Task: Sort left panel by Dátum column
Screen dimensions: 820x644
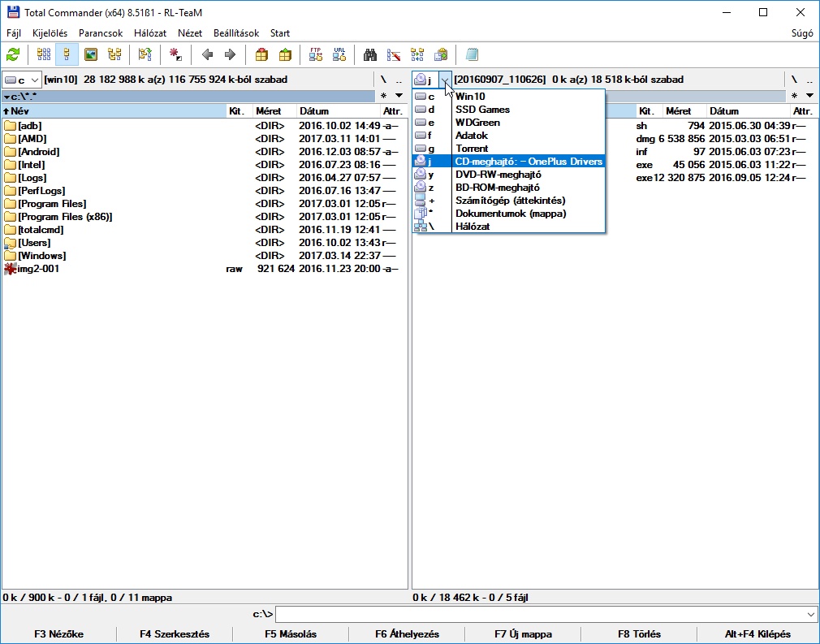Action: click(x=339, y=111)
